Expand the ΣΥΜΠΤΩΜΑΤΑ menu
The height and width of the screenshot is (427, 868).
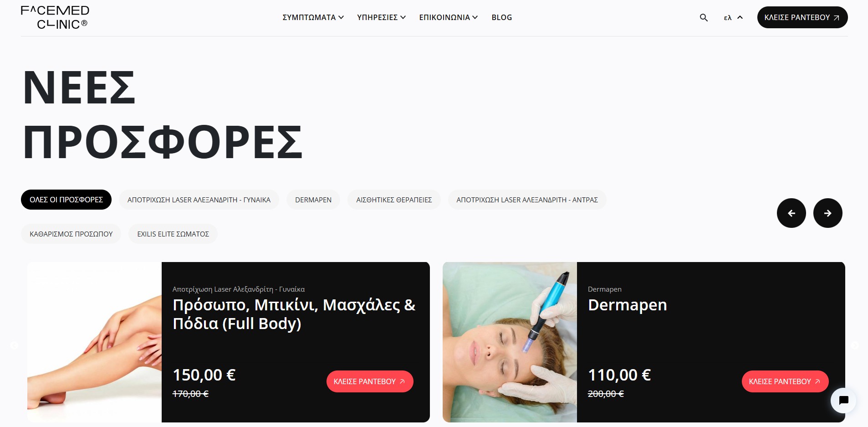pyautogui.click(x=313, y=17)
